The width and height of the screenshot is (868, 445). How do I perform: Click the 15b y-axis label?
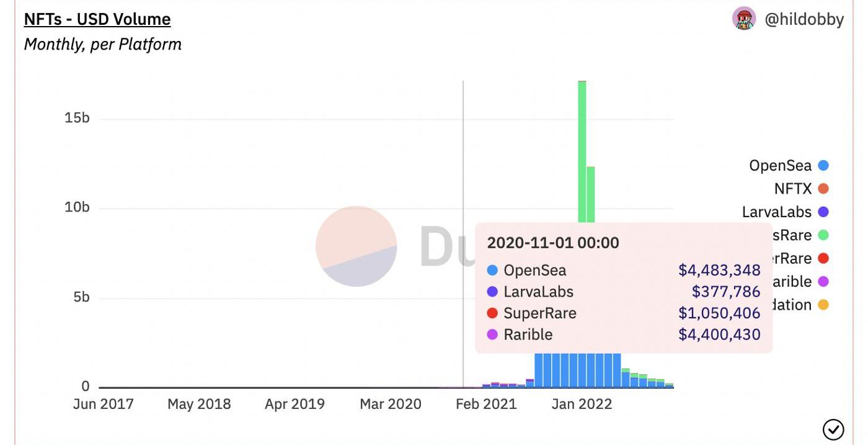click(77, 118)
